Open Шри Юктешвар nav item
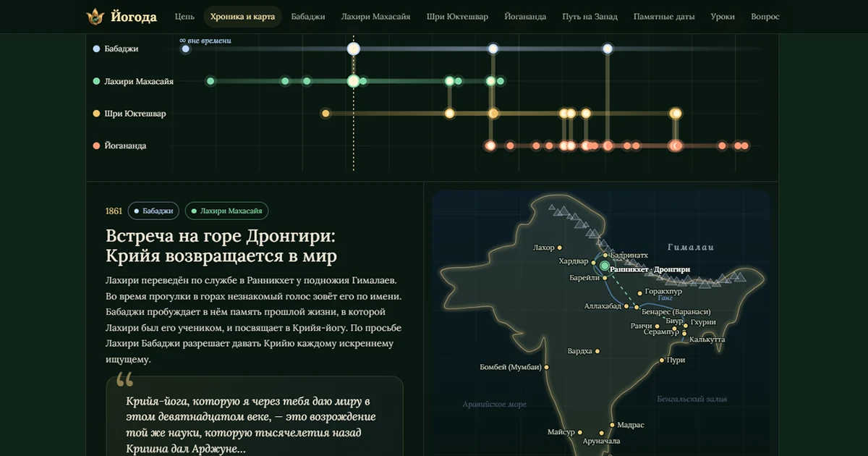This screenshot has width=868, height=456. click(457, 17)
